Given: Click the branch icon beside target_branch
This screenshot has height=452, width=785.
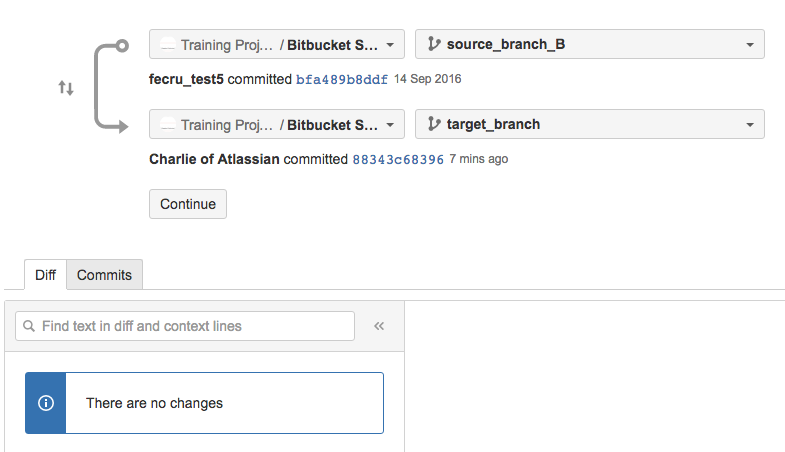Looking at the screenshot, I should [x=434, y=125].
